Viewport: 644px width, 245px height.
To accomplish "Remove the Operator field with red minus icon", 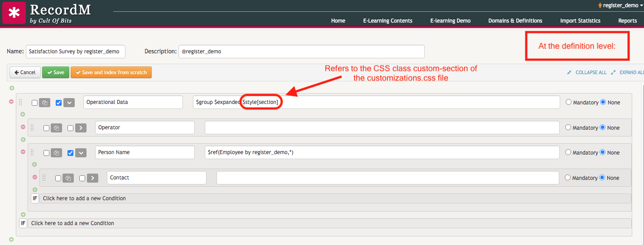I will click(23, 127).
